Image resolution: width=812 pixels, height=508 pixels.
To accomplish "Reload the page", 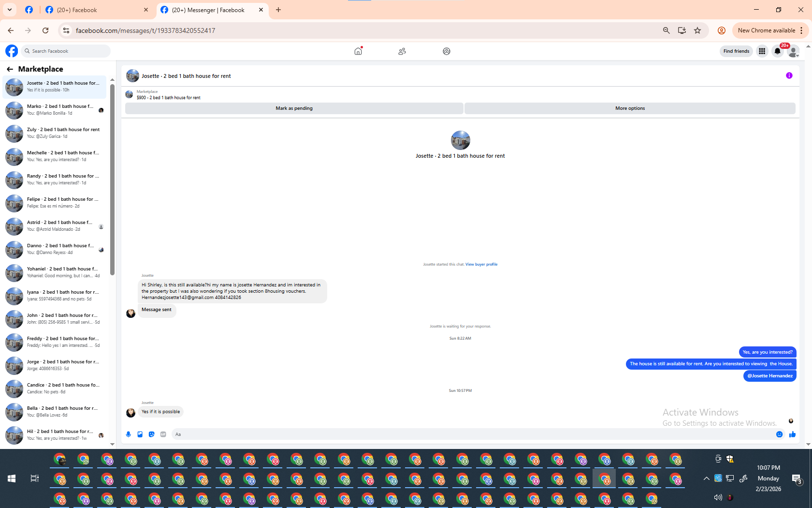I will 45,30.
